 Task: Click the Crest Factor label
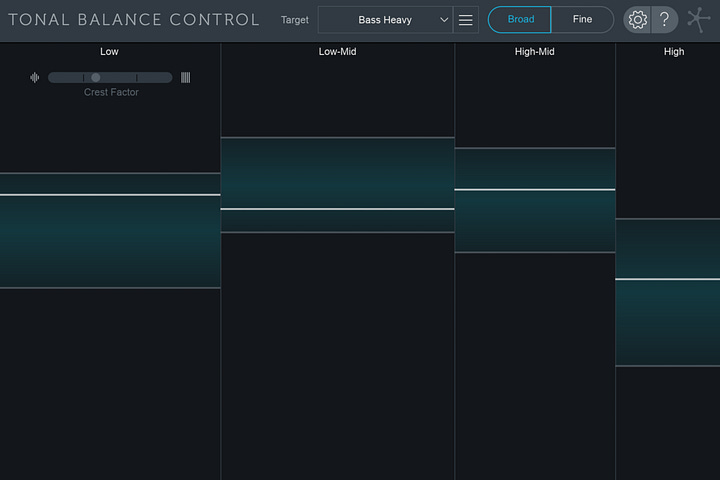(x=111, y=92)
